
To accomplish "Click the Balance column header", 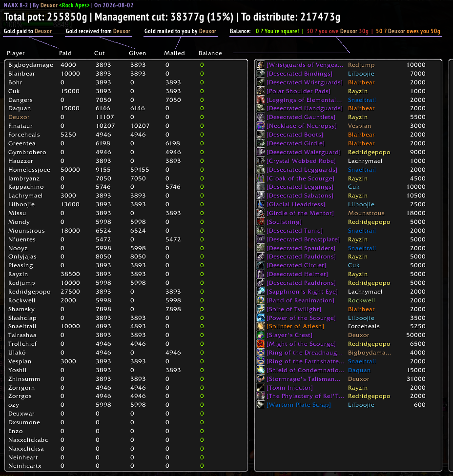I will (210, 53).
